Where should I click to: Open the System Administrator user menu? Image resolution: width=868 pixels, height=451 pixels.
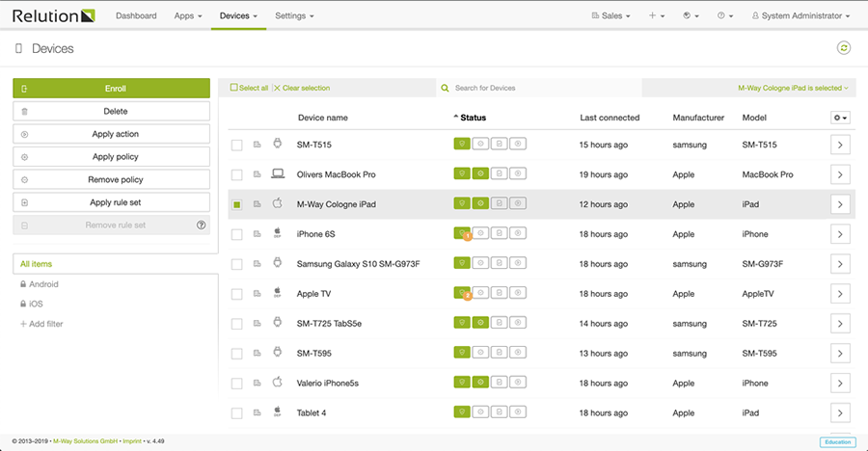click(800, 16)
